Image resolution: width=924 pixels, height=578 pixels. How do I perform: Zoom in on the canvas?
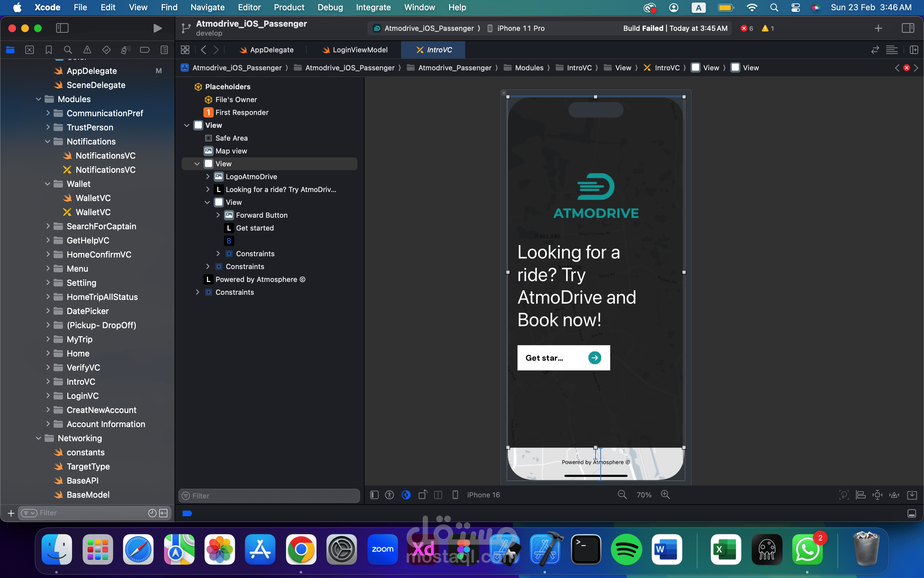pyautogui.click(x=665, y=495)
